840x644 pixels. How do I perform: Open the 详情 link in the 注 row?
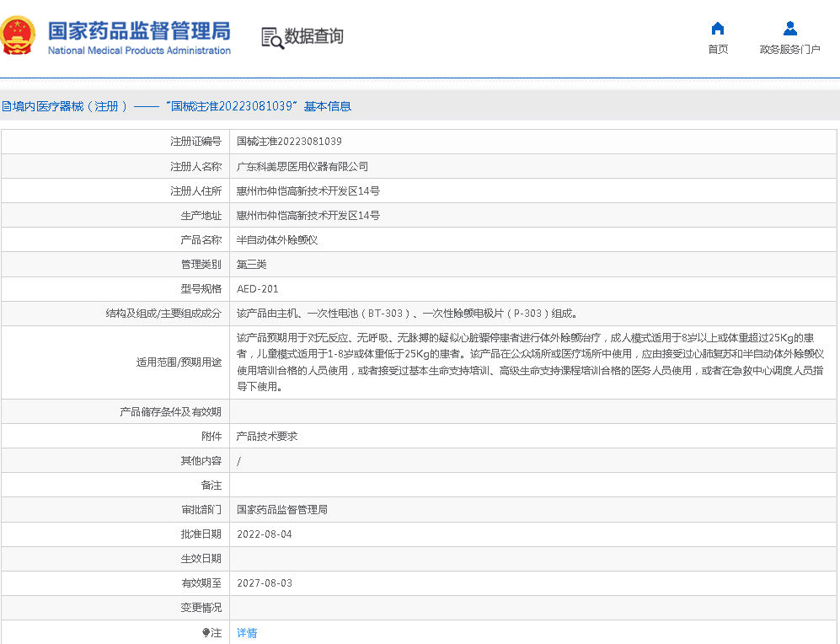pyautogui.click(x=247, y=633)
